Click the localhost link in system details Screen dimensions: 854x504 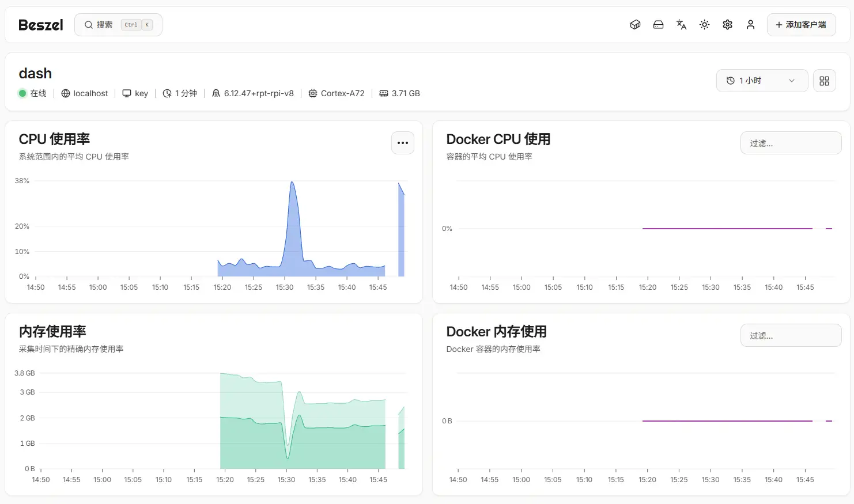coord(90,93)
